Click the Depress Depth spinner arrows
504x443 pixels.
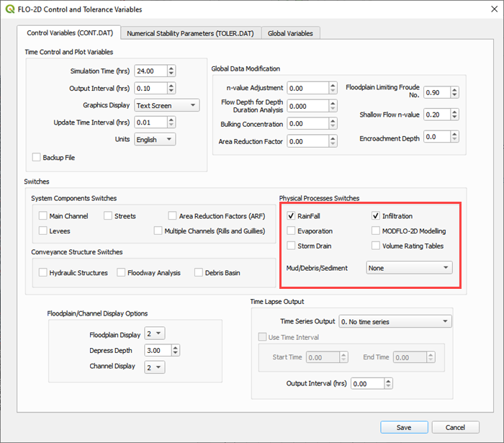175,350
